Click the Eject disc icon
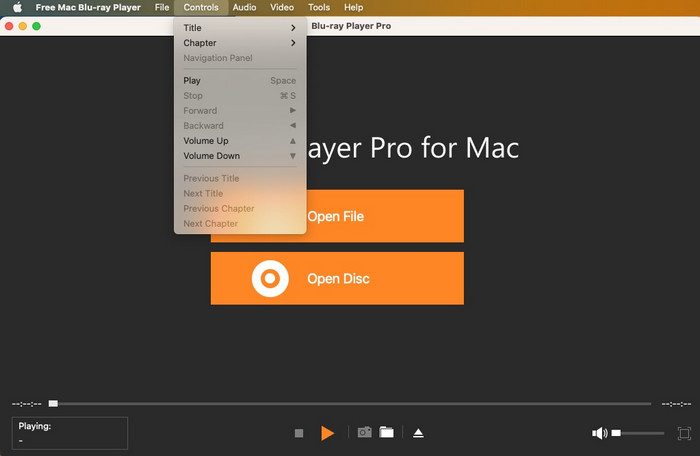Image resolution: width=700 pixels, height=456 pixels. [419, 433]
